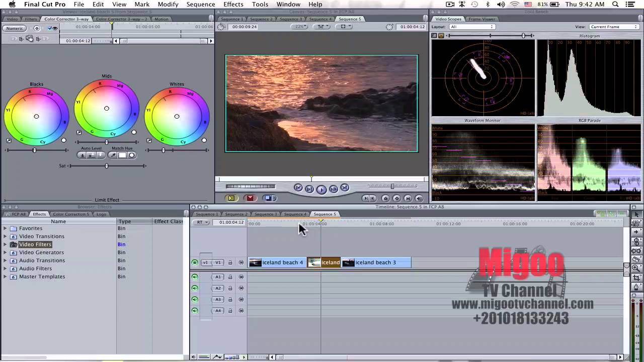Open the View Current Frame dropdown
Image resolution: width=644 pixels, height=362 pixels.
(x=614, y=27)
